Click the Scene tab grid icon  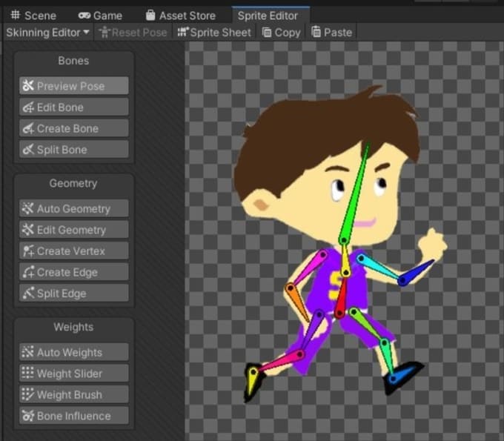pos(15,15)
